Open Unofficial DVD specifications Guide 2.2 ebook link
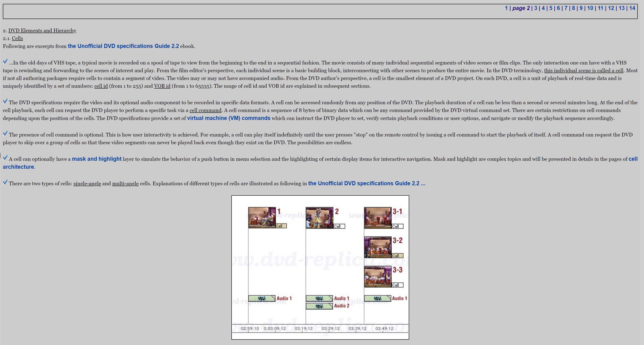644x345 pixels. point(123,46)
